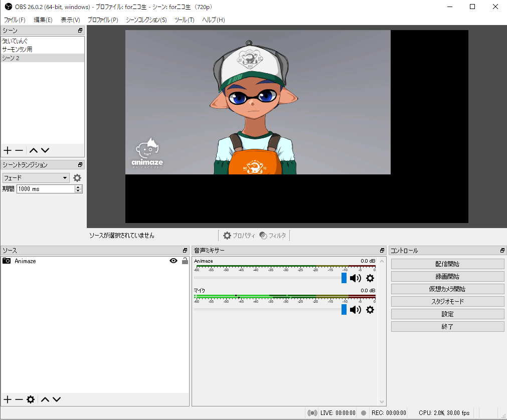Click the フィルタ button
This screenshot has width=507, height=420.
[x=273, y=236]
